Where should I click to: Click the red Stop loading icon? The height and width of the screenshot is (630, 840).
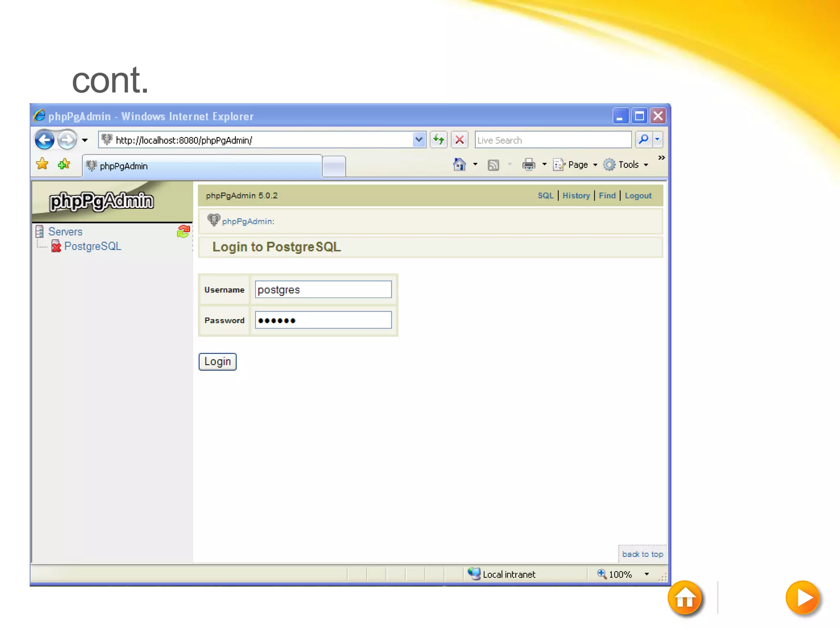[x=460, y=140]
